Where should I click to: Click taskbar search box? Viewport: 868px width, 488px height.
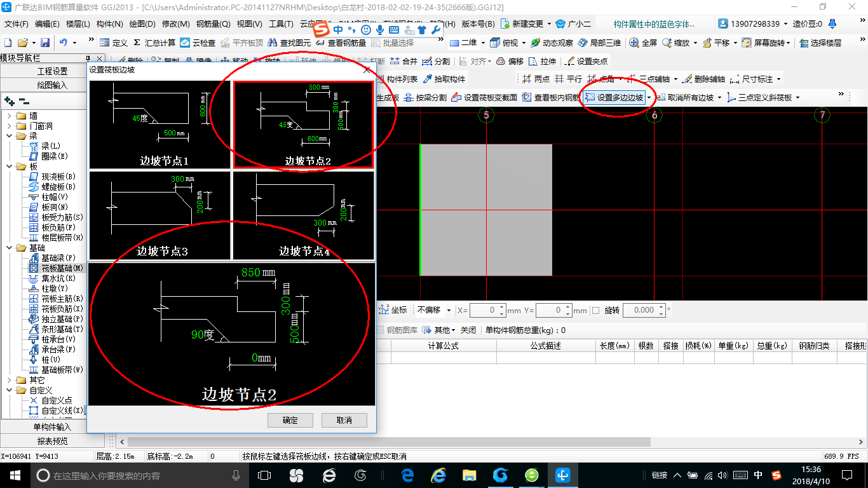point(140,475)
